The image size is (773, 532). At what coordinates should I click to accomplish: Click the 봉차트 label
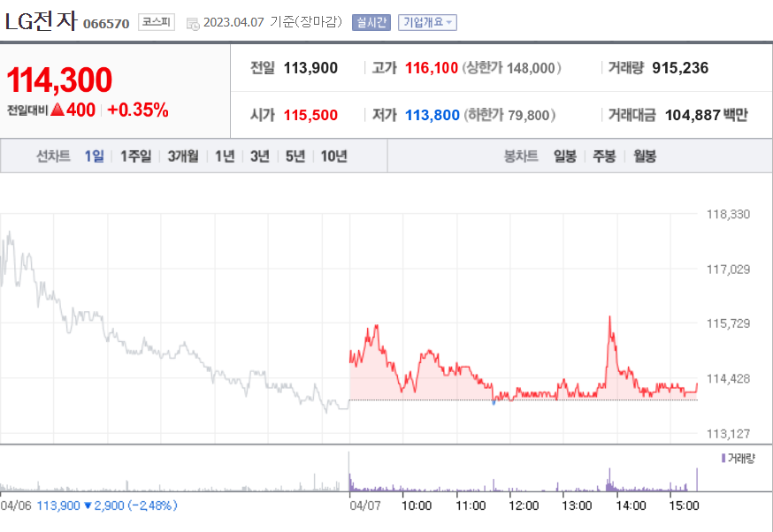[521, 156]
